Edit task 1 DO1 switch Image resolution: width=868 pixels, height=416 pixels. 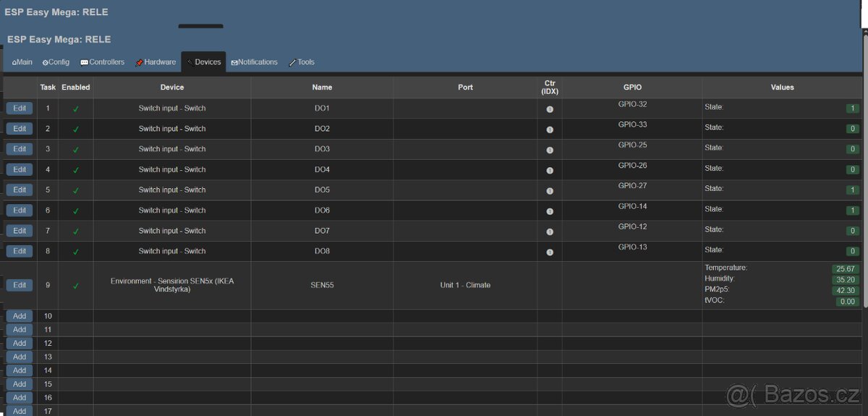tap(20, 109)
